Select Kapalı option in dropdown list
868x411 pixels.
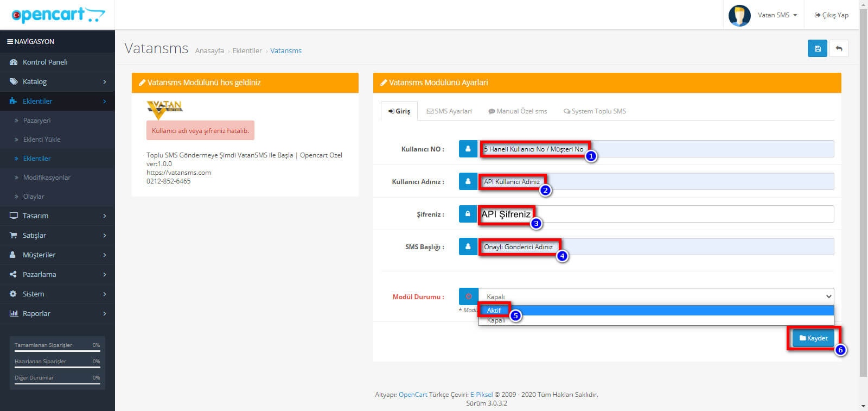(656, 320)
